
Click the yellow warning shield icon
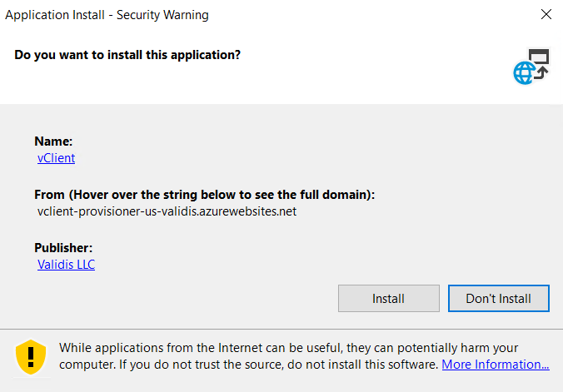pyautogui.click(x=32, y=356)
